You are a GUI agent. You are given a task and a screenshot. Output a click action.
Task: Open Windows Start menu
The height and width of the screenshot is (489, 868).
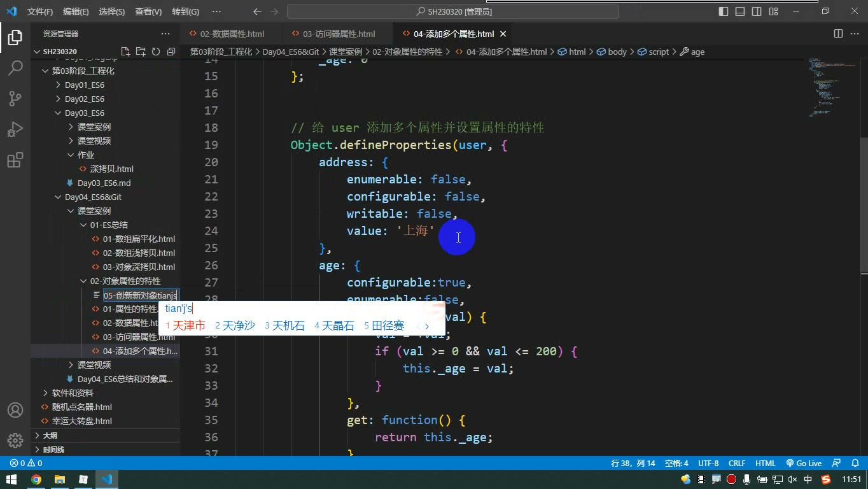(12, 479)
